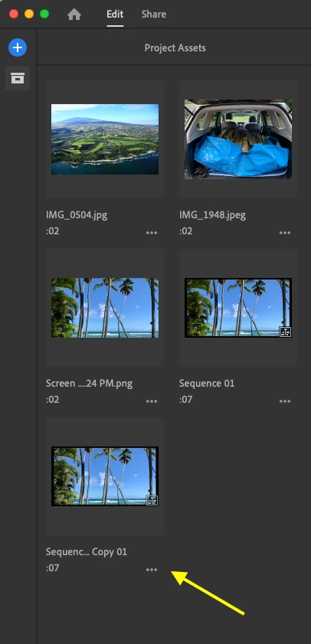Open more options for Screen ...24 PM.png

pos(152,400)
